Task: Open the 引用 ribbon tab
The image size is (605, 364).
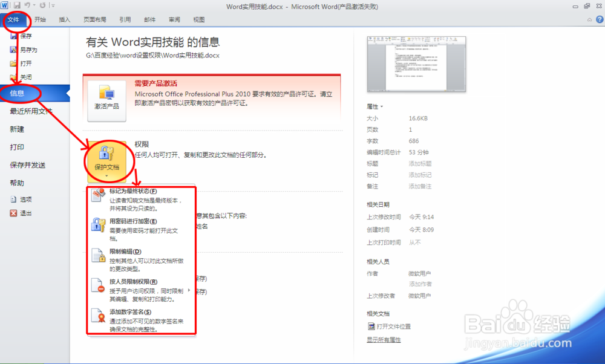Action: coord(125,20)
